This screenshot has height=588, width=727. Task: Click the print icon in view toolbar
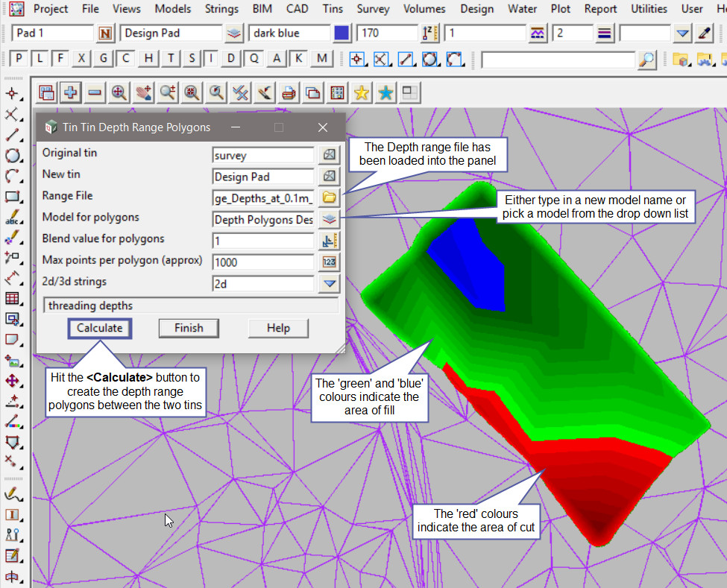coord(289,92)
